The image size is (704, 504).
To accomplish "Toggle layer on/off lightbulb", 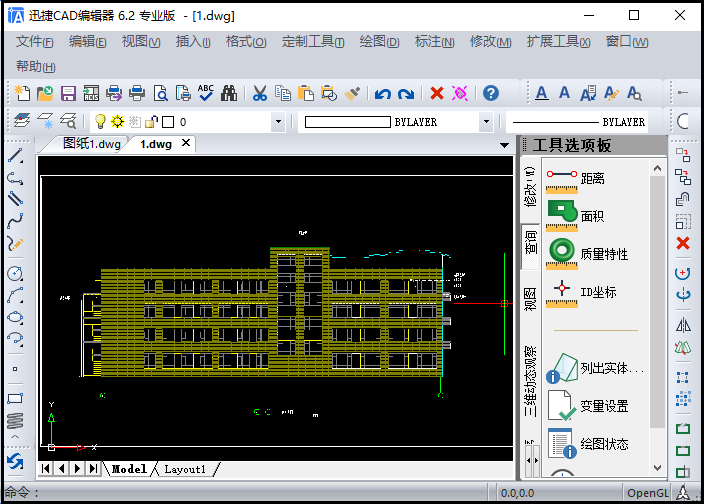I will click(x=100, y=121).
